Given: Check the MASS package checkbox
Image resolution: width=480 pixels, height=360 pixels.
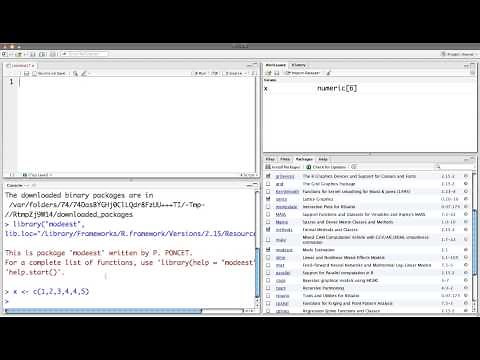Looking at the screenshot, I should (x=268, y=214).
